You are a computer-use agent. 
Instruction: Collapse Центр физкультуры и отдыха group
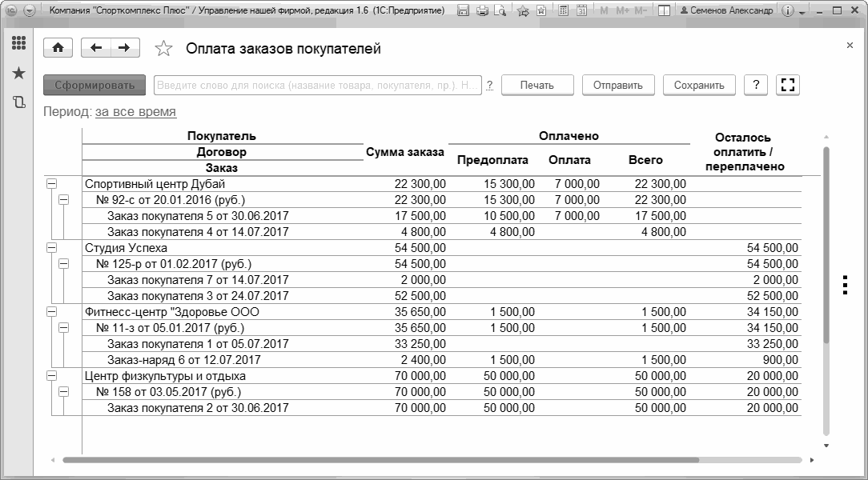(51, 376)
